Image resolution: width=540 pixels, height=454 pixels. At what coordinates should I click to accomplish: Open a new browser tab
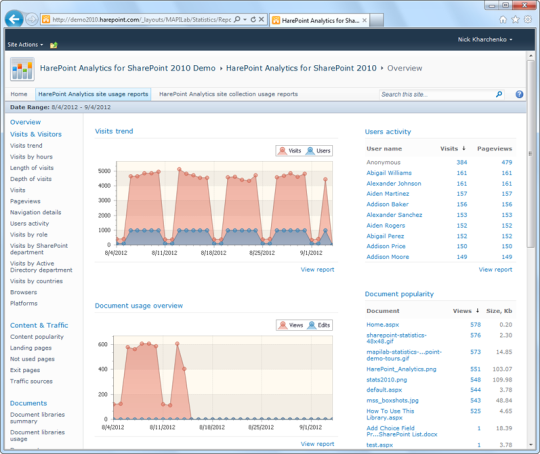pos(376,20)
